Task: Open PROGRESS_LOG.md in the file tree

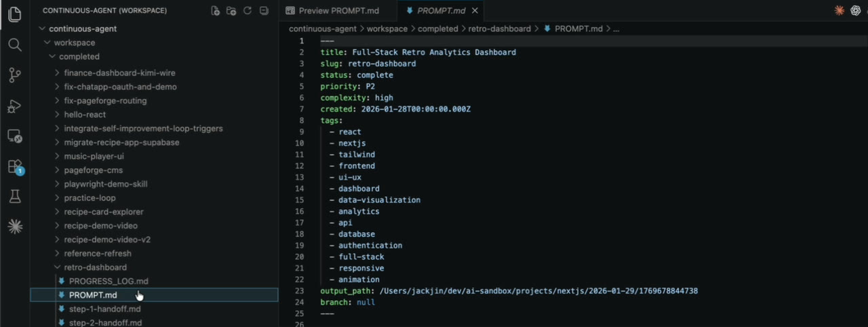Action: click(x=108, y=281)
